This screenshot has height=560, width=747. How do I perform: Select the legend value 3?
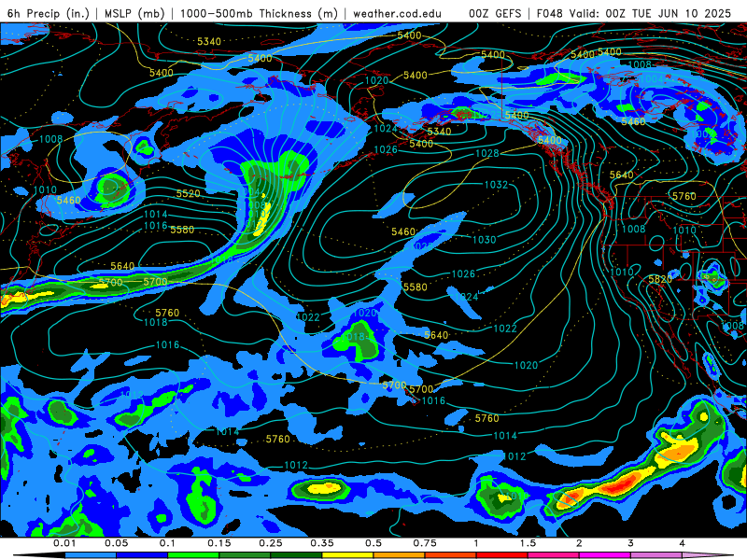point(630,543)
